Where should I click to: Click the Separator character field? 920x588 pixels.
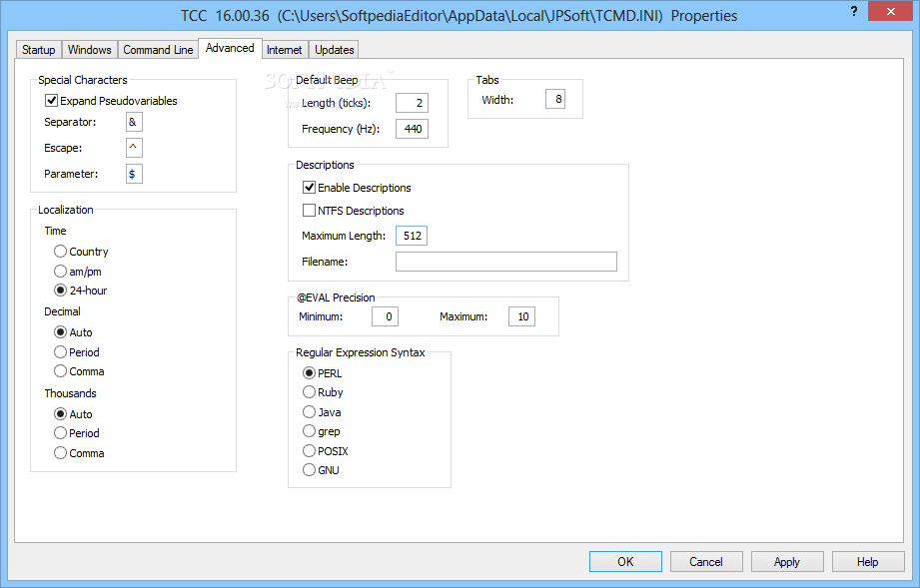(x=134, y=122)
